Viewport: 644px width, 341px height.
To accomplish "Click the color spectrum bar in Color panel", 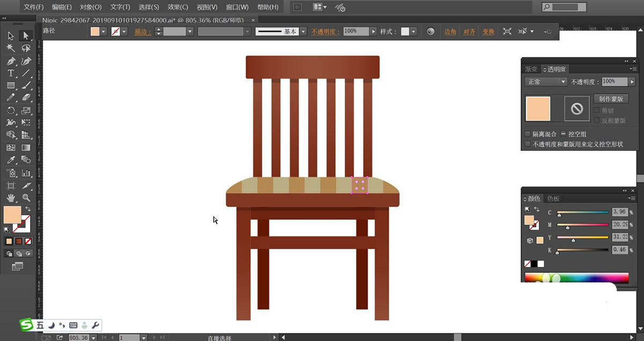I will [x=576, y=278].
